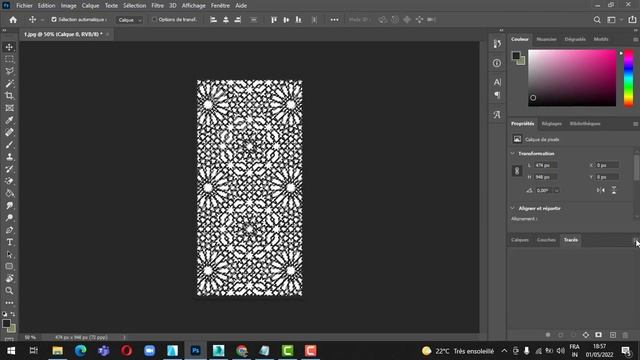Open the Image menu
The image size is (640, 360).
[69, 6]
